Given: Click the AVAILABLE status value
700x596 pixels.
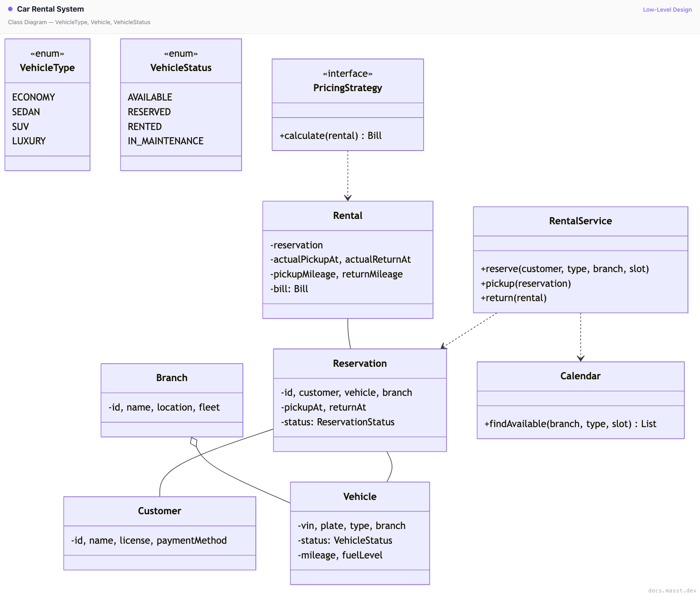Looking at the screenshot, I should (x=150, y=97).
